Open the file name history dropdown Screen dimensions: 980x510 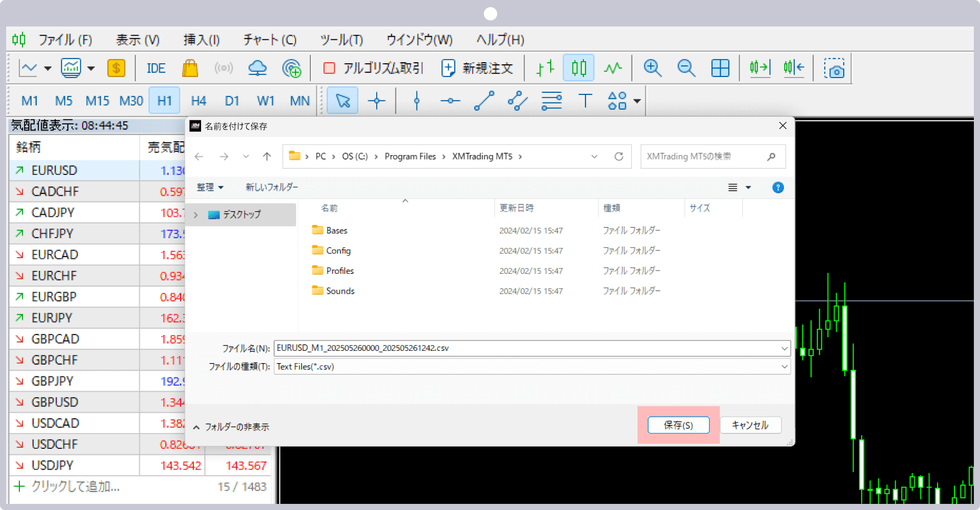click(x=784, y=348)
